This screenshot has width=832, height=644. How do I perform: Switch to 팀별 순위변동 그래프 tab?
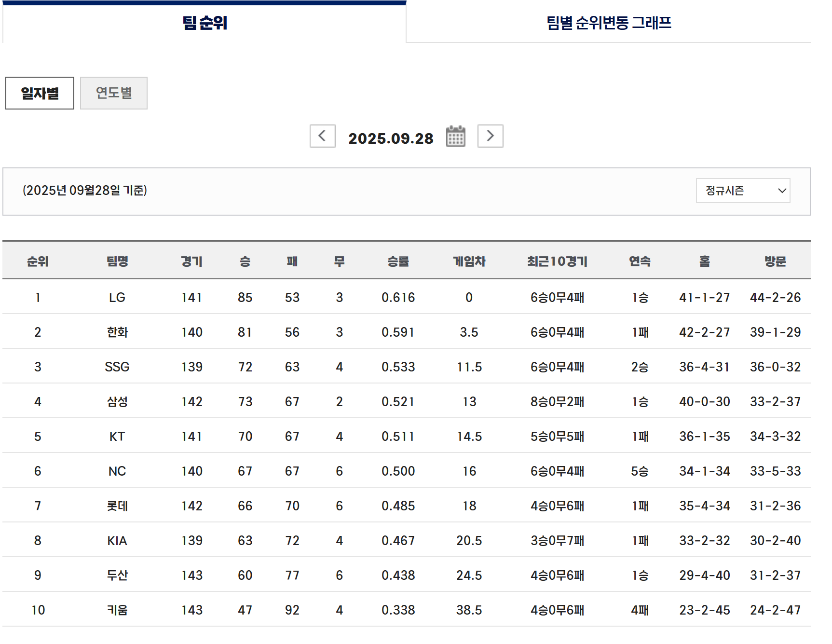(609, 23)
